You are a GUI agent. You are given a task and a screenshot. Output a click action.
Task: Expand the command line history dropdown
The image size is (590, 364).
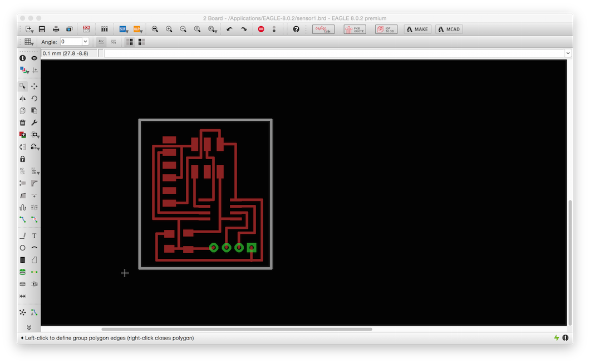[568, 53]
